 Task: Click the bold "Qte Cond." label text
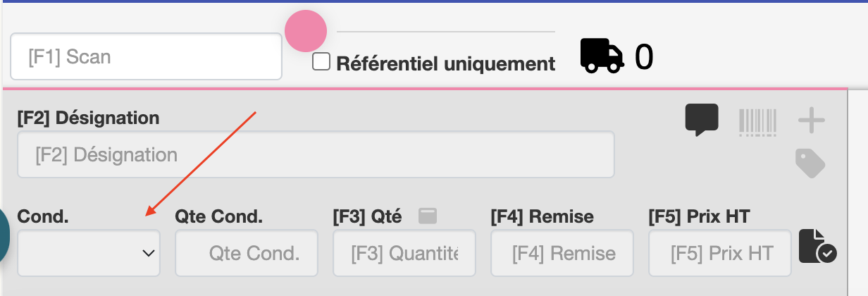point(219,216)
